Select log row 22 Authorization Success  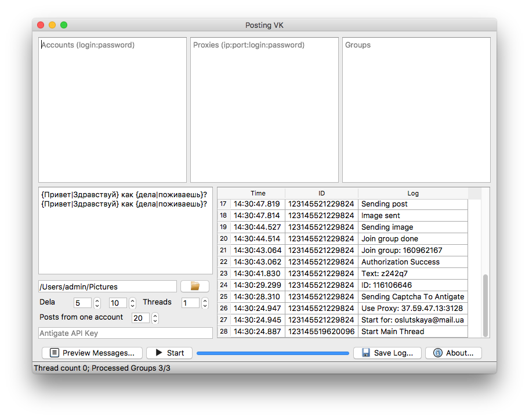click(342, 262)
